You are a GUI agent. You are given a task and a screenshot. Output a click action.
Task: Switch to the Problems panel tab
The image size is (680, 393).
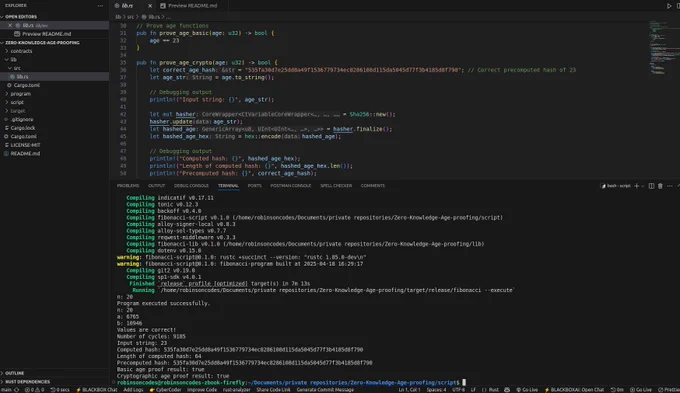[128, 186]
